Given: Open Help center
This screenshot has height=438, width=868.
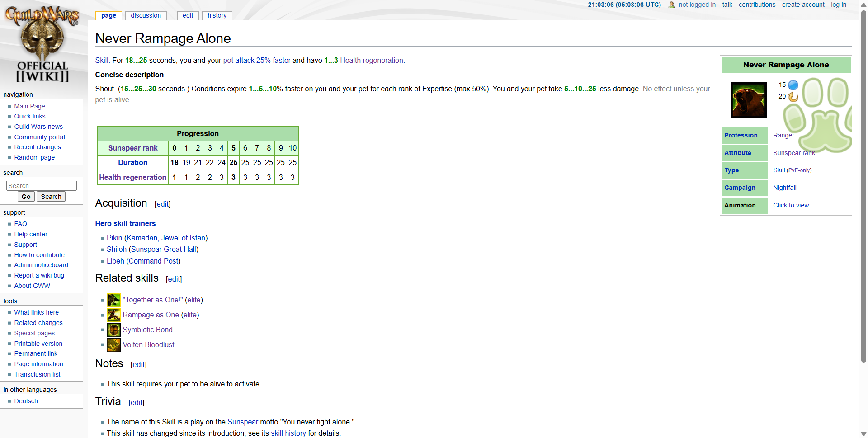Looking at the screenshot, I should 31,234.
